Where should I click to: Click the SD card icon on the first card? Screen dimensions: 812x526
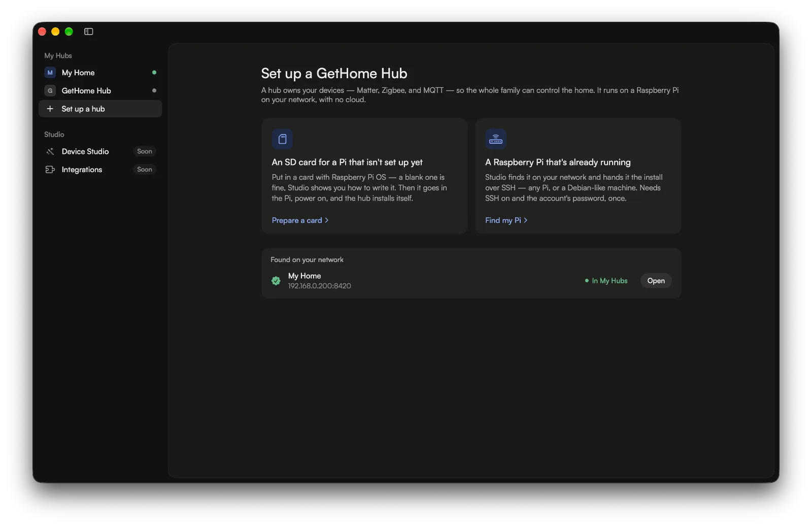(282, 139)
